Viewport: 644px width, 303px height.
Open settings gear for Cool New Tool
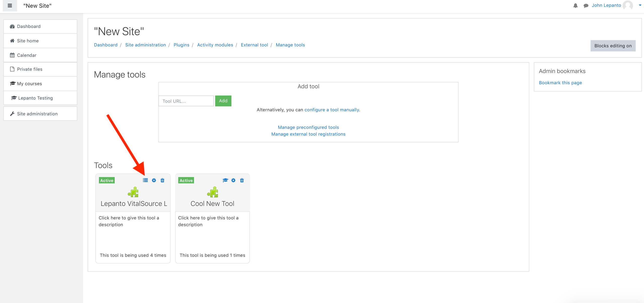[233, 180]
